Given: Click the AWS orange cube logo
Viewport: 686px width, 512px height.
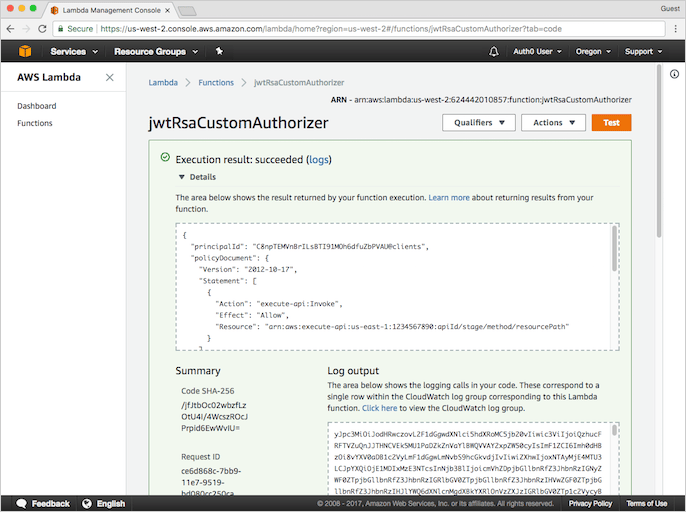Looking at the screenshot, I should click(x=25, y=51).
